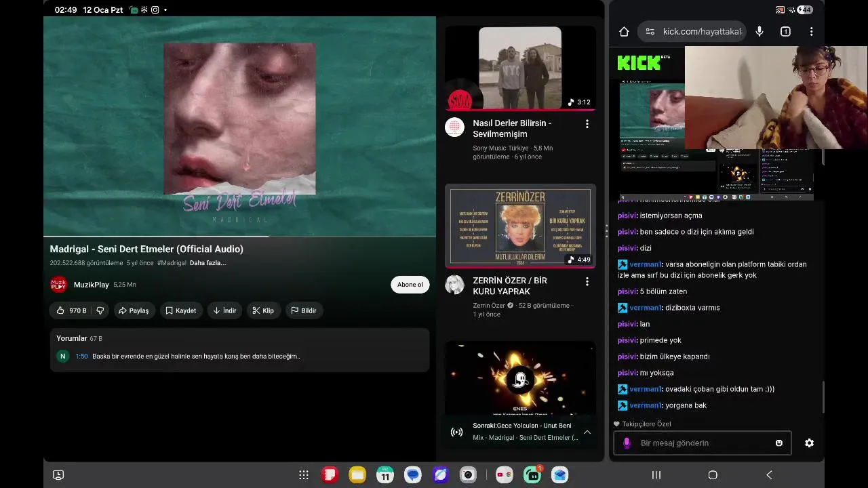868x488 pixels.
Task: Open site info icon in address bar
Action: [650, 31]
